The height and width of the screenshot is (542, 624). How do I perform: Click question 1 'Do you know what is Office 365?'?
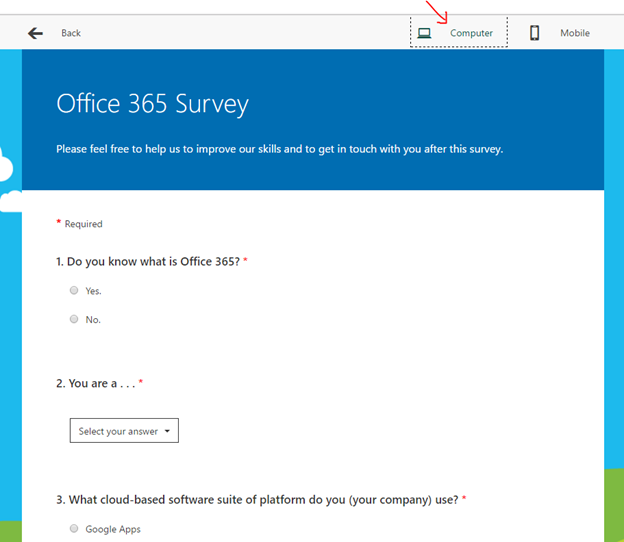[151, 261]
